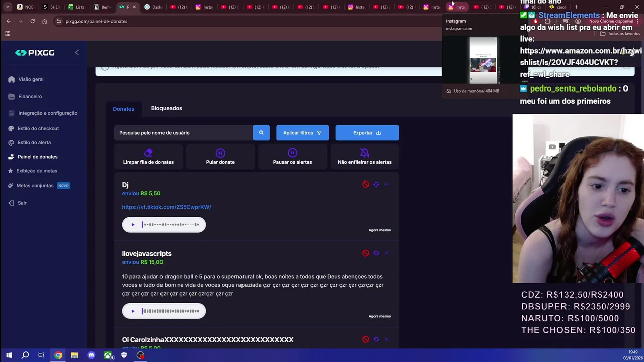Switch to the Donates tab

[124, 109]
